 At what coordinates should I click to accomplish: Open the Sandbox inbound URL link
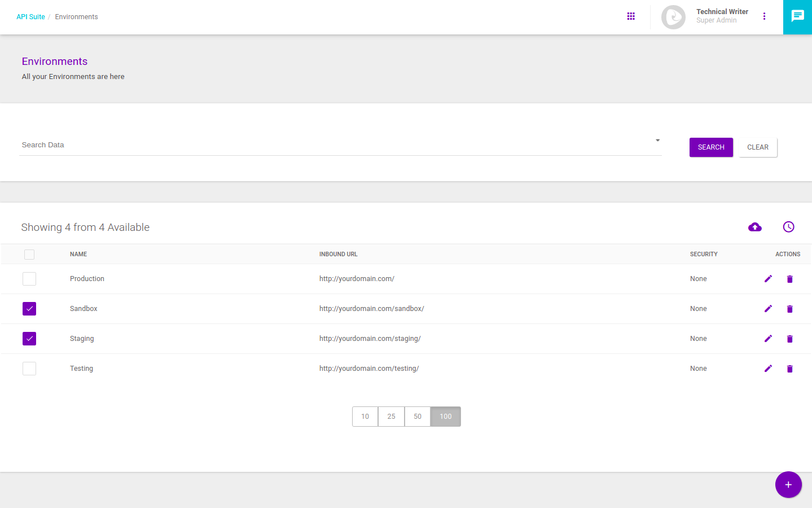371,308
